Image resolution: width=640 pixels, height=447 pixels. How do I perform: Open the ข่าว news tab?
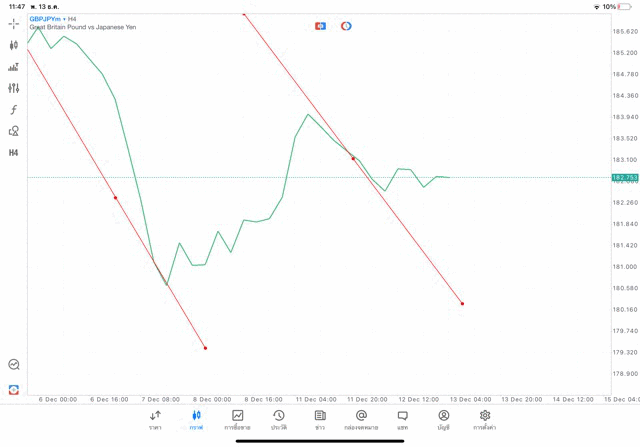tap(320, 420)
